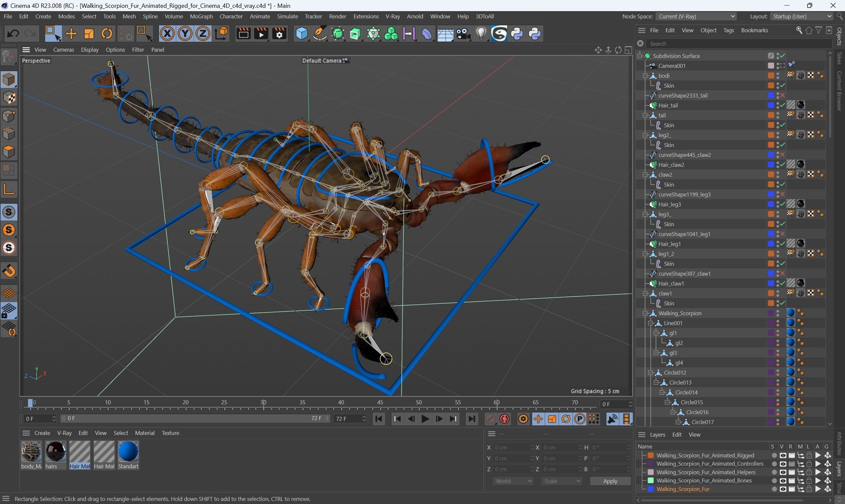Click the Object Manager search field
Screen dimensions: 845x504
pos(739,43)
